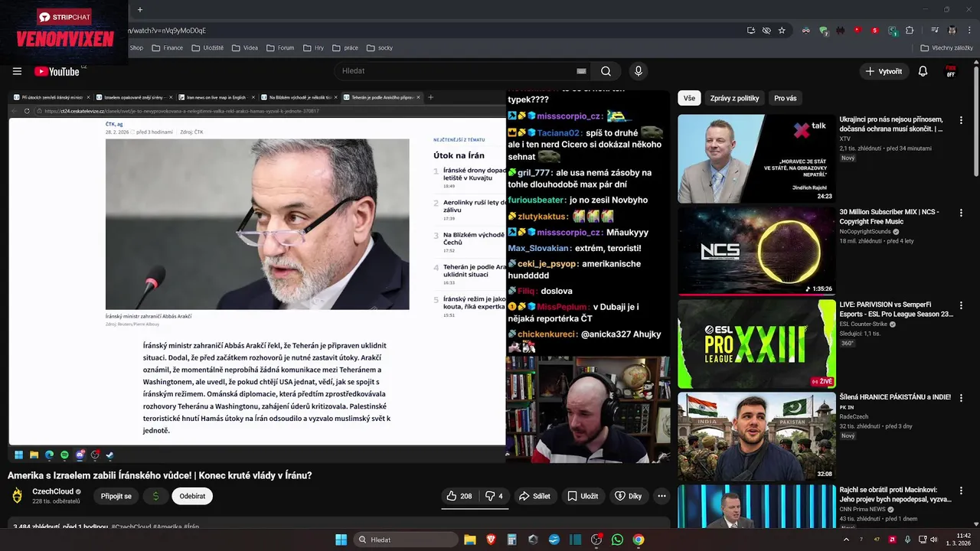Open more options for the Šílená HRANICE video
The height and width of the screenshot is (551, 980).
961,398
